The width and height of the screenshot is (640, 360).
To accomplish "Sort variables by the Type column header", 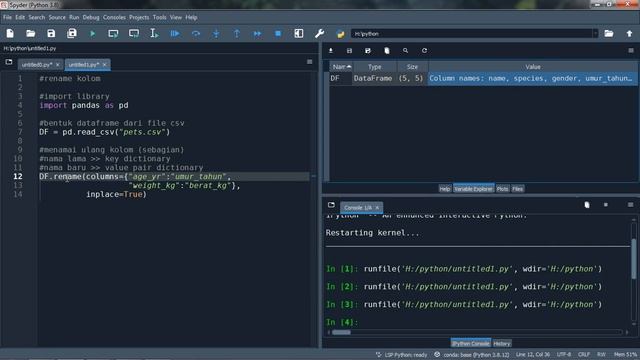I will click(375, 67).
